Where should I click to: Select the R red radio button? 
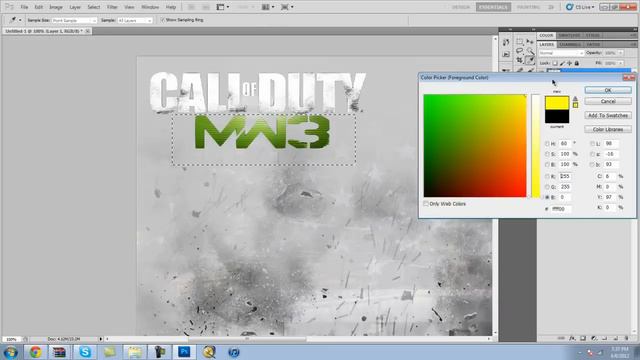point(547,176)
